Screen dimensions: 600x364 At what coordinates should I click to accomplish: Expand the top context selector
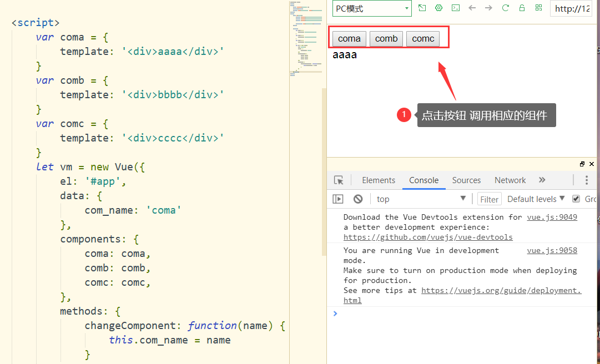pos(421,199)
